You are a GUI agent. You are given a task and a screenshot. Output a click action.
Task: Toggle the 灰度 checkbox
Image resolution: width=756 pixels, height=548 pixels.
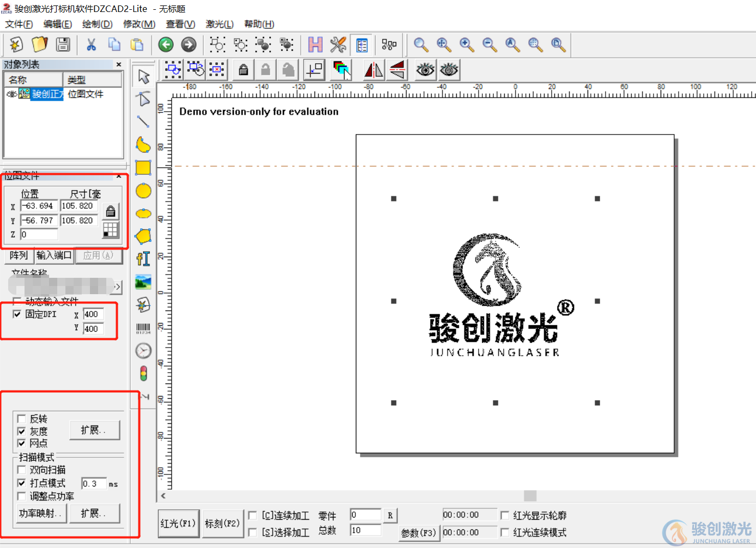pyautogui.click(x=21, y=431)
